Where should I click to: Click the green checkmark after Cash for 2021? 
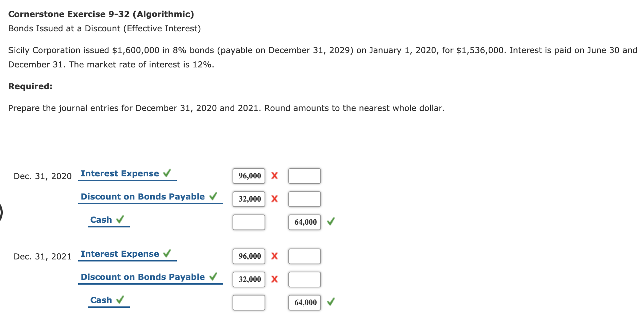120,299
